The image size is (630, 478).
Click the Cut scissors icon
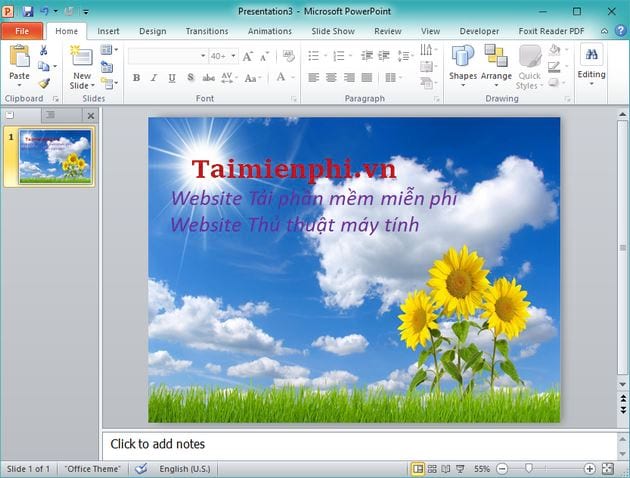click(x=43, y=50)
